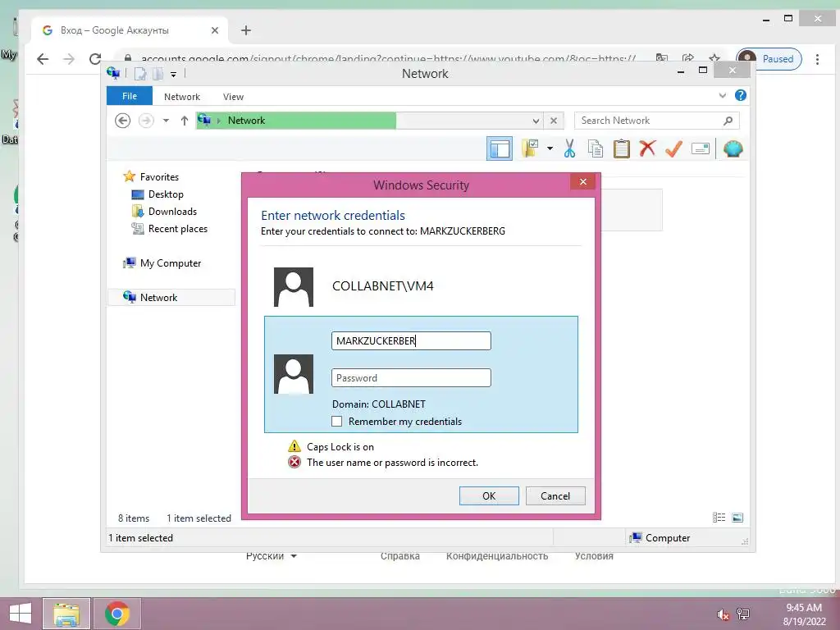Click the red X Delete icon
This screenshot has width=840, height=630.
tap(647, 148)
